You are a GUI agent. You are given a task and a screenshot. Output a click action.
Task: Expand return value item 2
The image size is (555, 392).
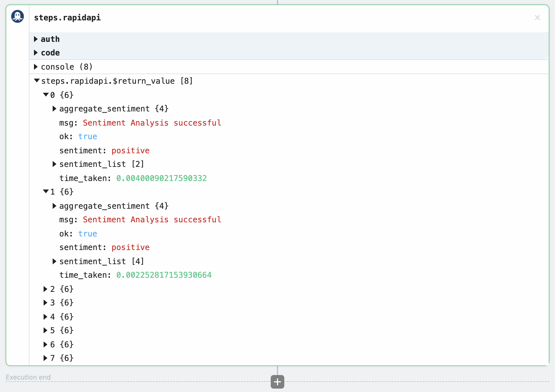45,289
